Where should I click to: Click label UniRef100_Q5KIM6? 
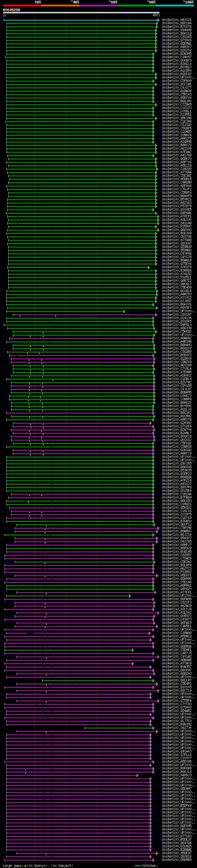tap(176, 118)
